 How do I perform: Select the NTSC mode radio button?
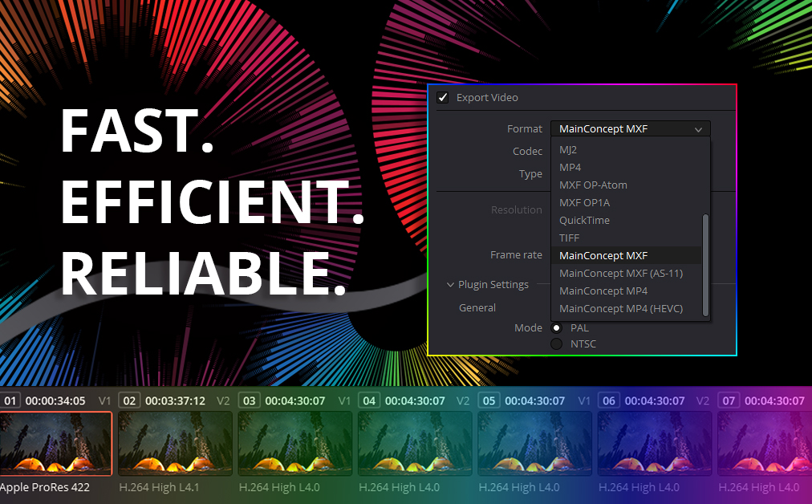557,343
